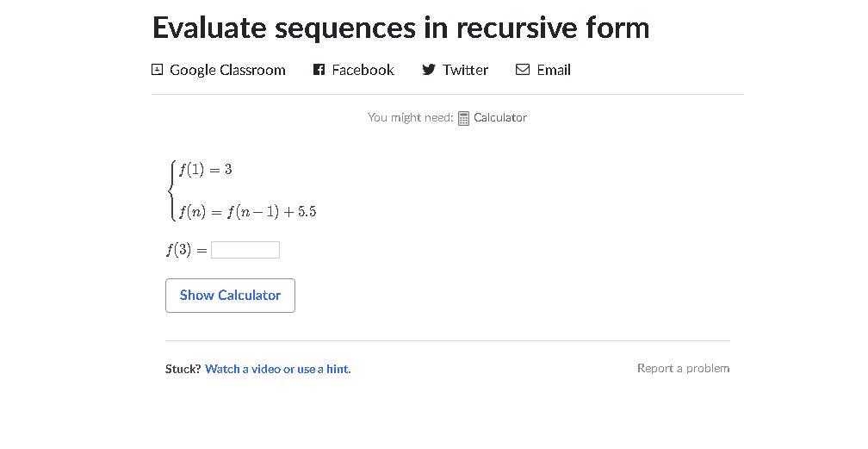The width and height of the screenshot is (868, 449).
Task: Share using the Email text label
Action: (x=553, y=70)
